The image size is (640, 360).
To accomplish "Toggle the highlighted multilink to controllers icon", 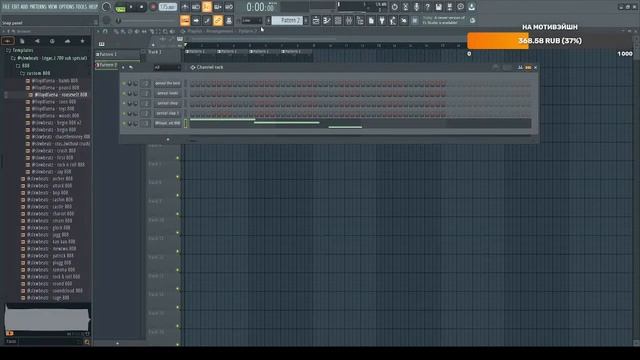I will pyautogui.click(x=218, y=20).
